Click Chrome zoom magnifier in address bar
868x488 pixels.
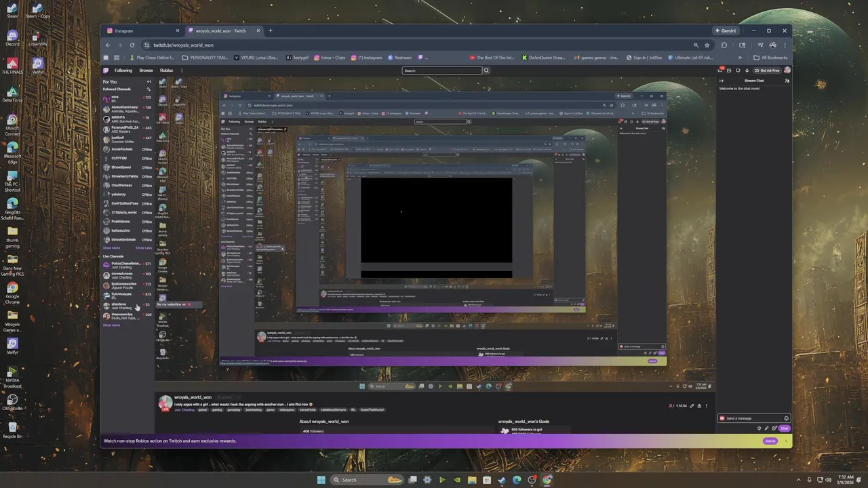pyautogui.click(x=696, y=45)
